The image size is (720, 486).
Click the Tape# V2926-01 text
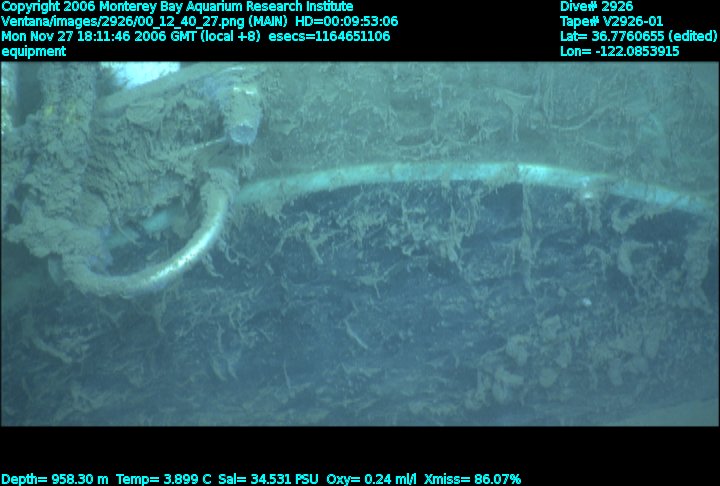tap(612, 22)
